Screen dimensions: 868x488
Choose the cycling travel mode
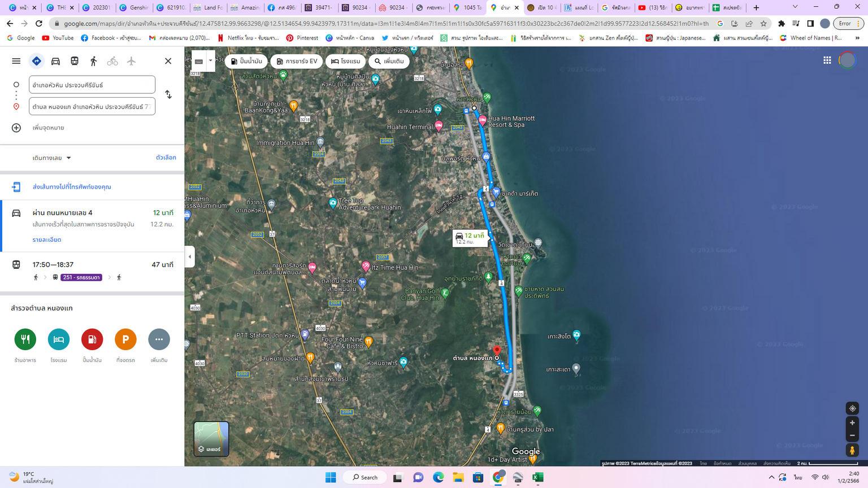tap(112, 61)
